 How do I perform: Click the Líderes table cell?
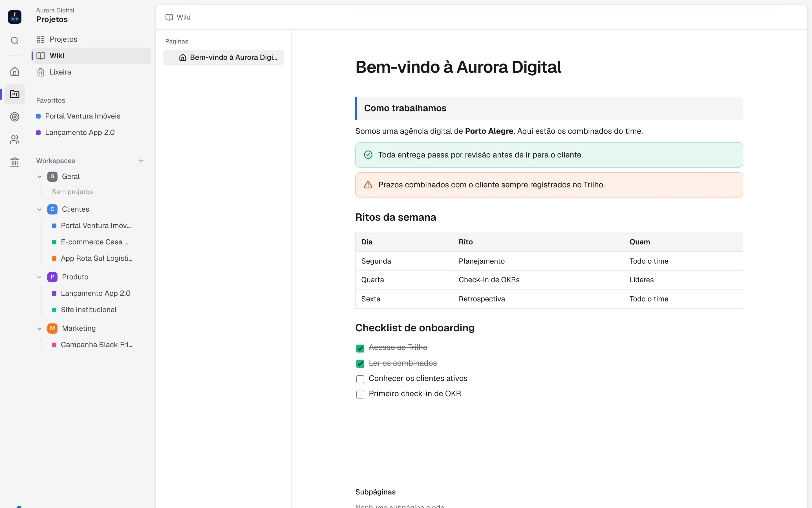683,280
